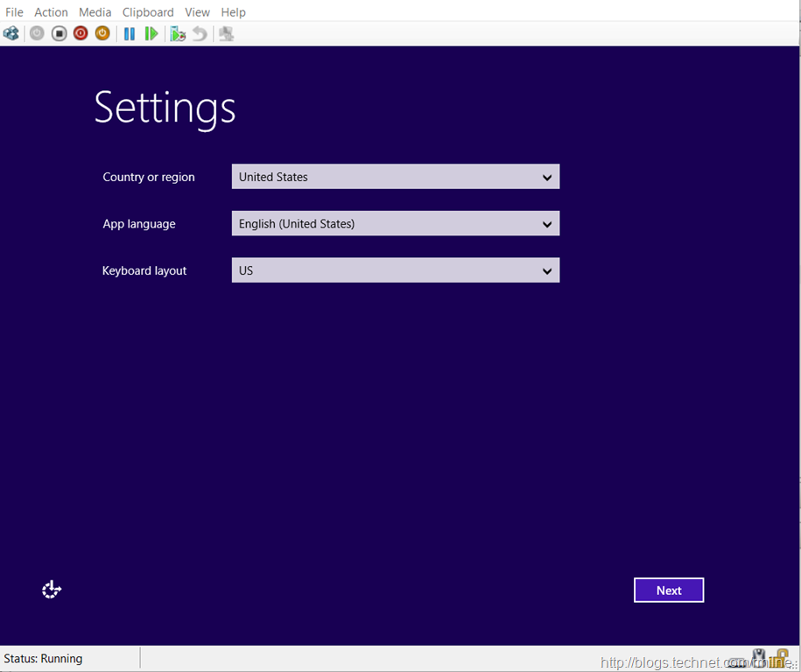Click the Next button
The image size is (801, 672).
point(669,591)
